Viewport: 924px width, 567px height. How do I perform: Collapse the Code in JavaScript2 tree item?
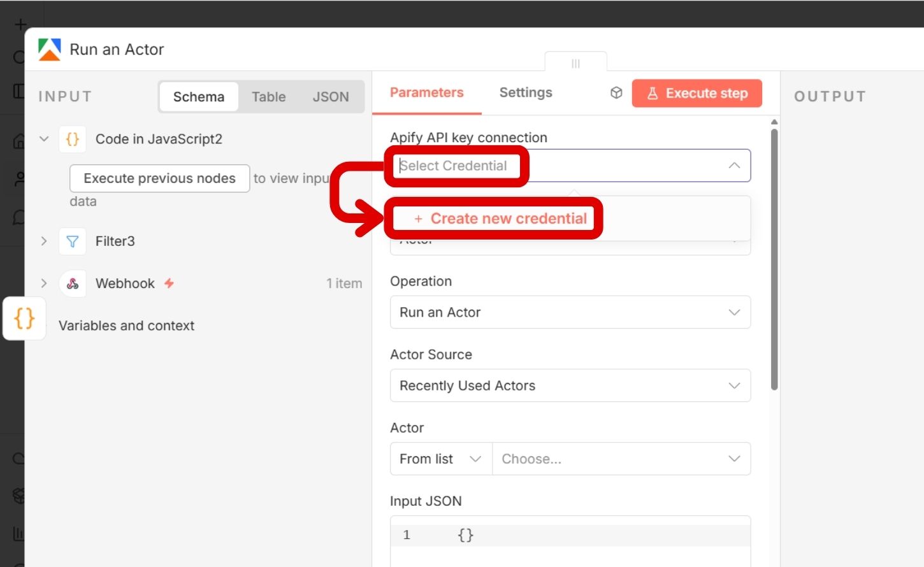click(44, 139)
